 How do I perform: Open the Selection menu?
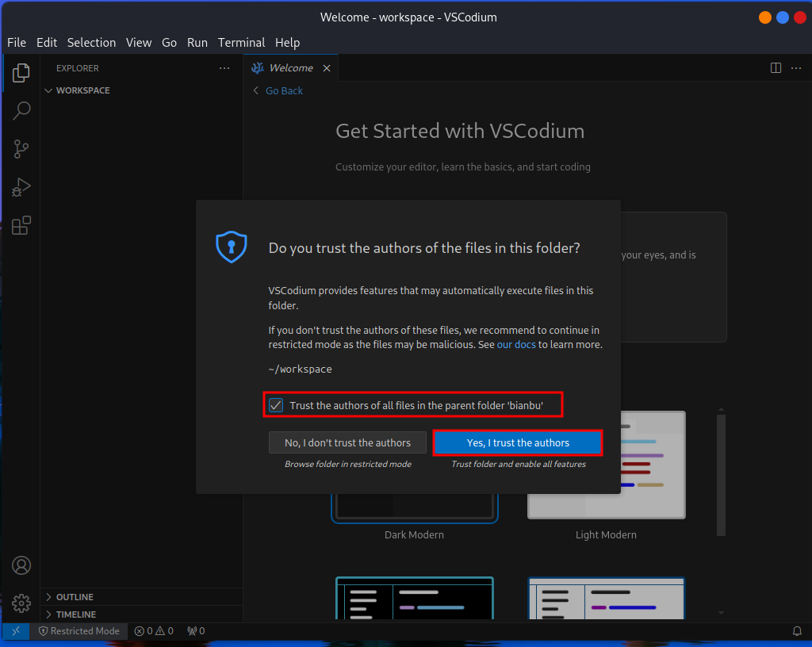[92, 43]
